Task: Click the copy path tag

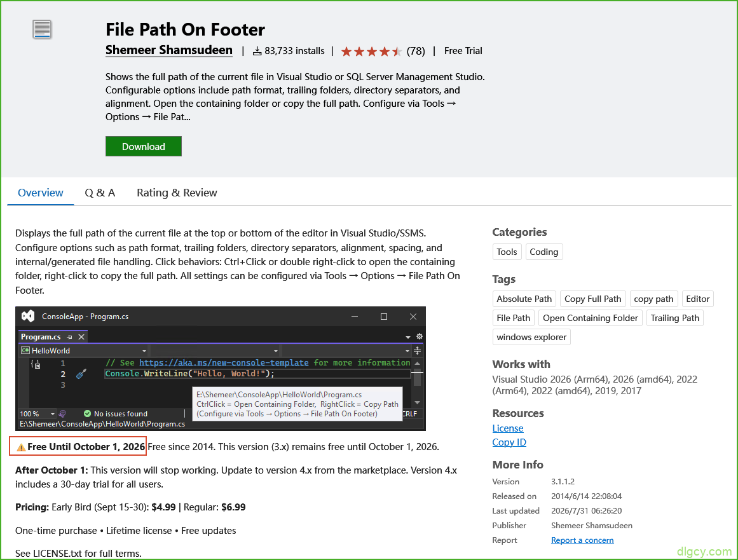Action: click(653, 299)
